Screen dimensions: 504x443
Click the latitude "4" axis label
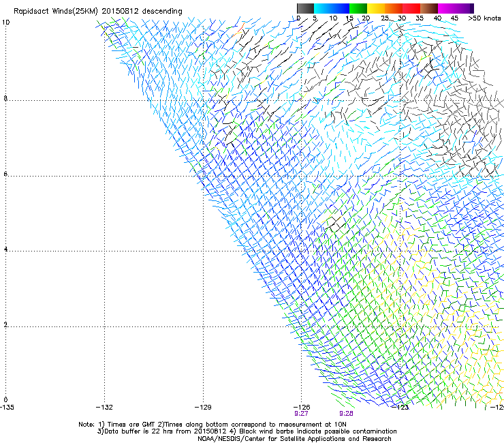tap(5, 249)
